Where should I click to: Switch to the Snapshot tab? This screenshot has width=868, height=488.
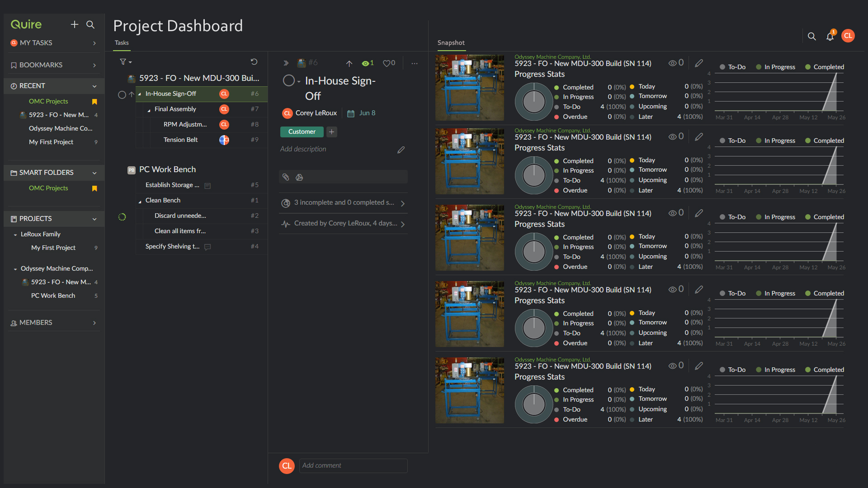coord(451,43)
